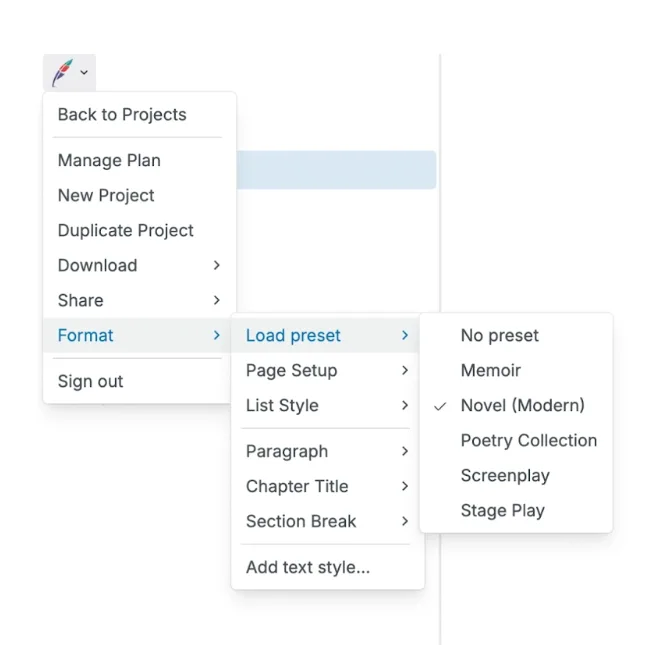Open Manage Plan from the menu
The height and width of the screenshot is (645, 648).
point(109,160)
